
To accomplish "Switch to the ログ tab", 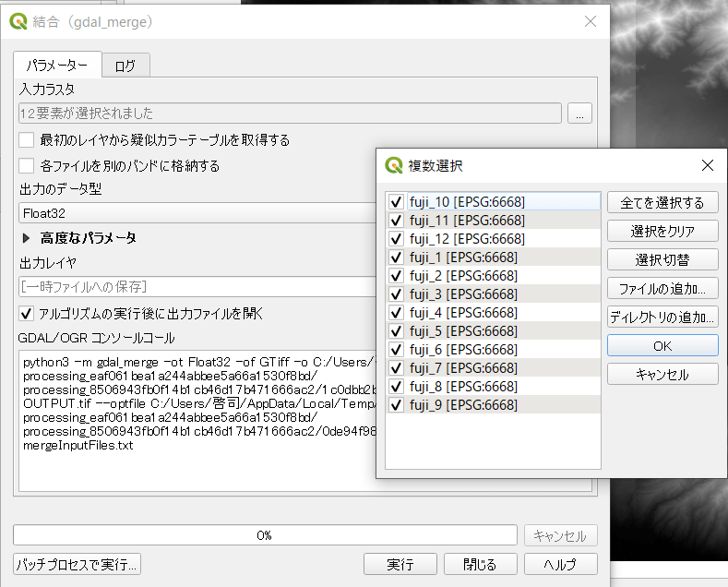I will [x=125, y=66].
